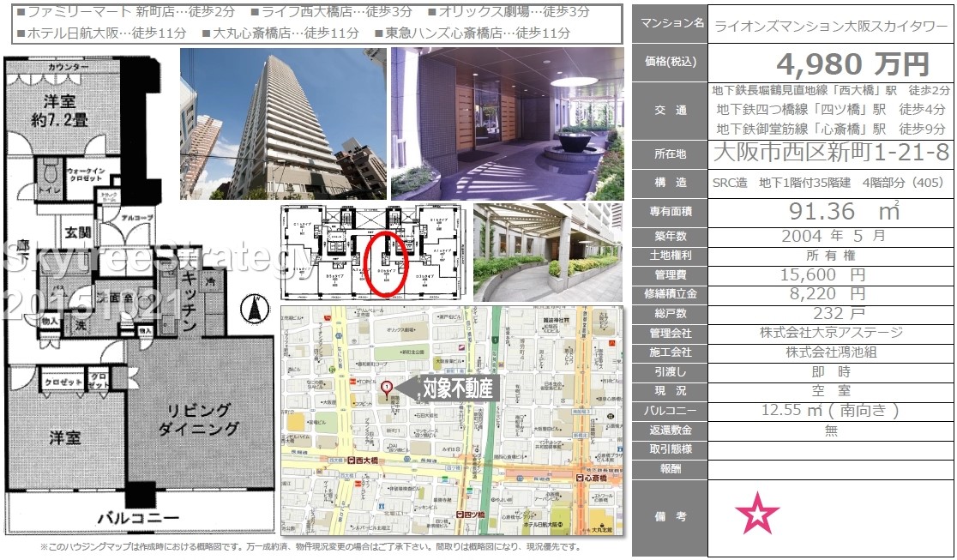
Task: Click the 約7.2畳 room label on the floor plan
Action: 59,120
